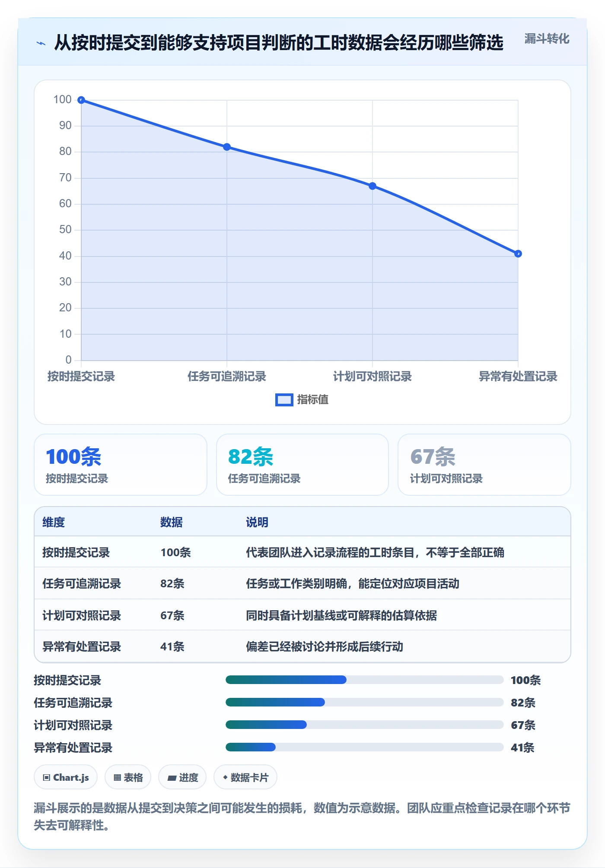The height and width of the screenshot is (868, 605).
Task: Select table row cell 按时提交记录
Action: (x=76, y=553)
